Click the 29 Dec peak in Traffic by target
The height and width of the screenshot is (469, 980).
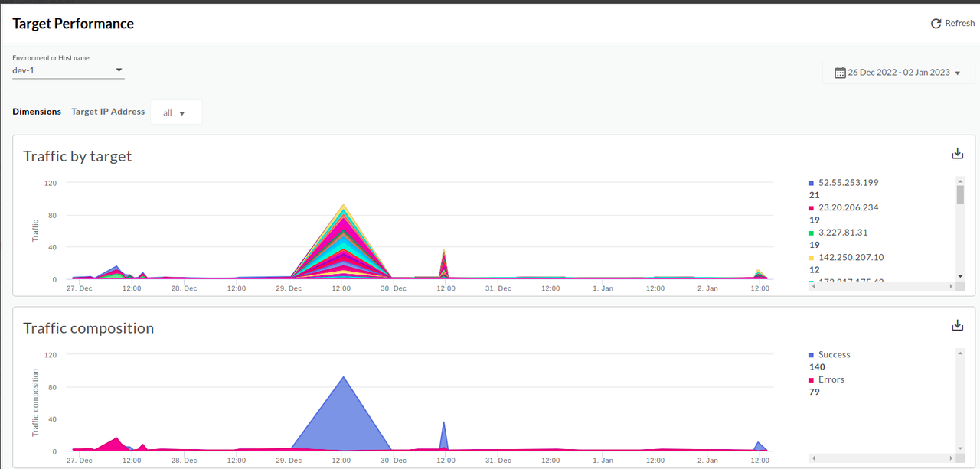pos(344,205)
